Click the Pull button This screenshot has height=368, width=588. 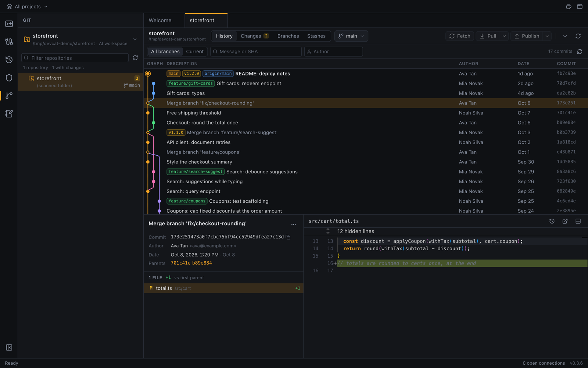[x=488, y=36]
